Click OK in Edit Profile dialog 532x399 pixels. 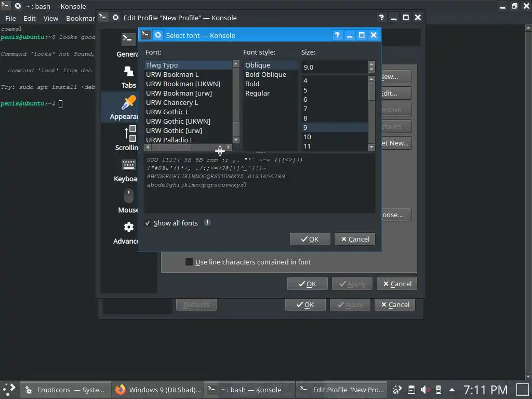308,284
